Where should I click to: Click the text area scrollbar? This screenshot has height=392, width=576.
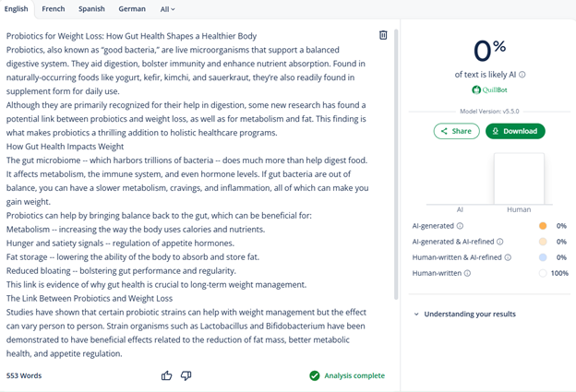(x=396, y=164)
